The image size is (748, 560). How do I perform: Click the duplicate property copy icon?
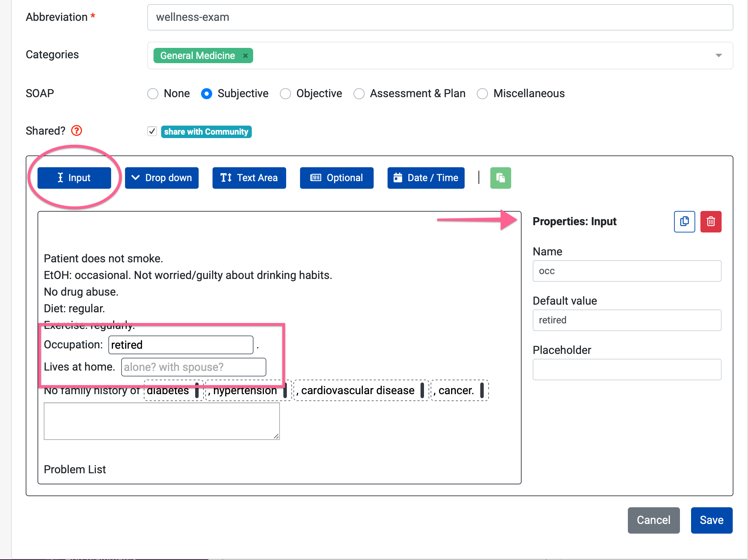[684, 221]
